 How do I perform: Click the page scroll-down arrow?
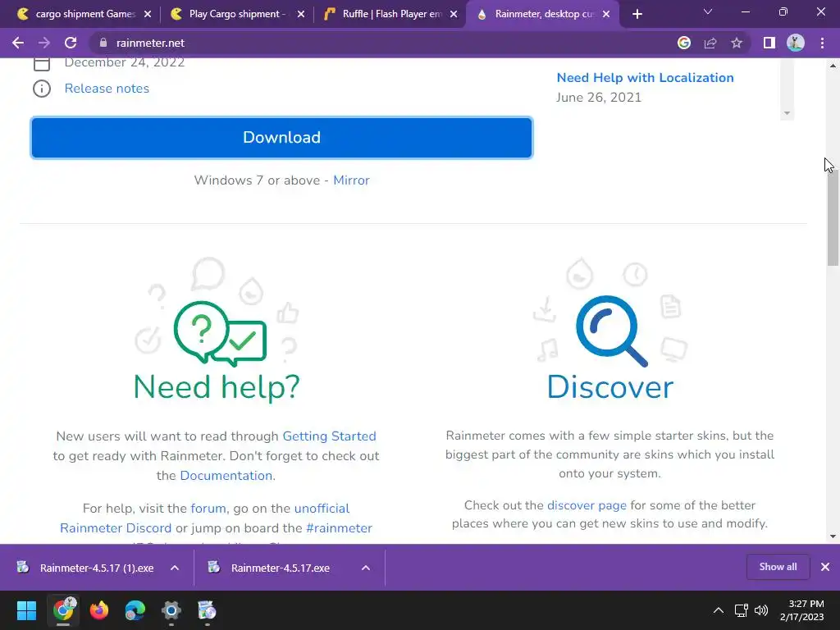(833, 536)
